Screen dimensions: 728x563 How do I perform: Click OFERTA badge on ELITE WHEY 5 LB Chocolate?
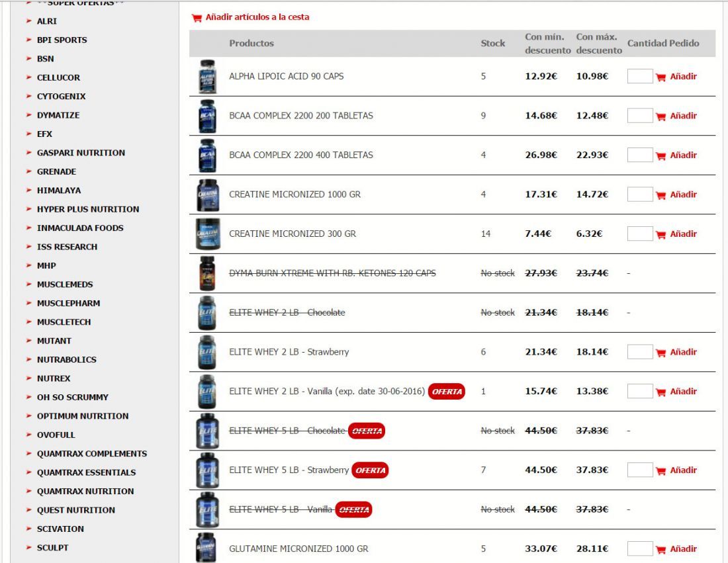point(367,431)
